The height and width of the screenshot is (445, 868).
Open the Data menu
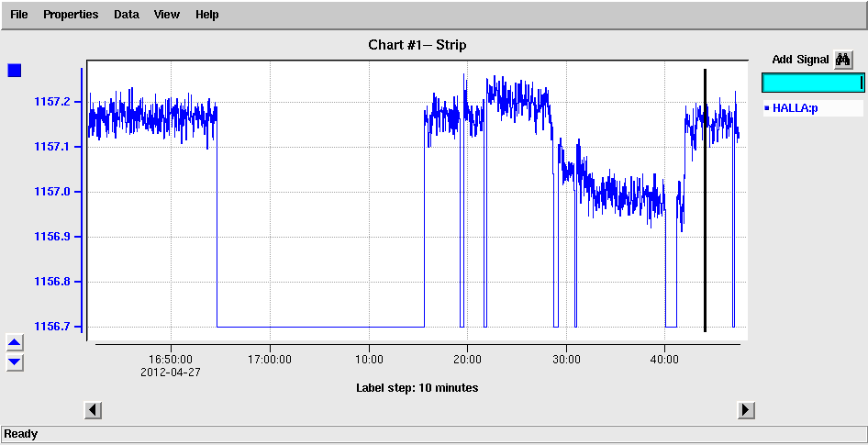coord(127,15)
